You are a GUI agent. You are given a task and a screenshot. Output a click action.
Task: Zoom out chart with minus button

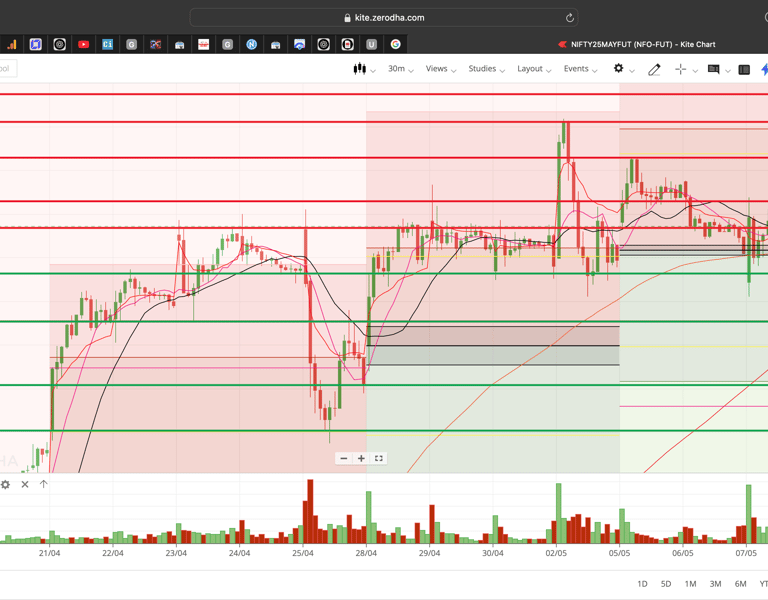(344, 458)
